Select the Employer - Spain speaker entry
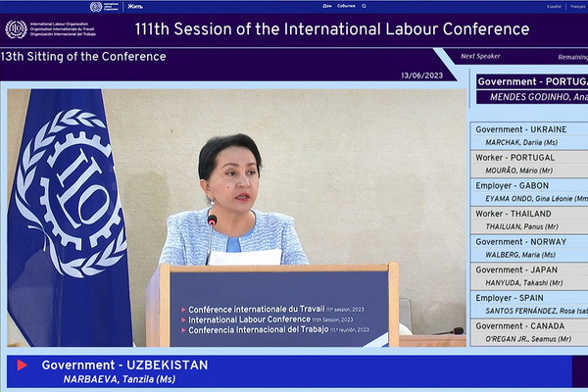The width and height of the screenshot is (588, 392). point(531,304)
